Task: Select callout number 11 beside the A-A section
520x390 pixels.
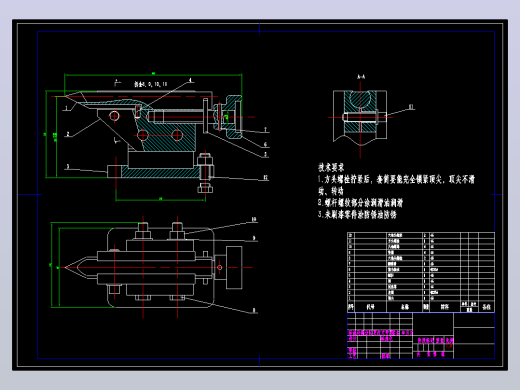Action: pyautogui.click(x=411, y=107)
